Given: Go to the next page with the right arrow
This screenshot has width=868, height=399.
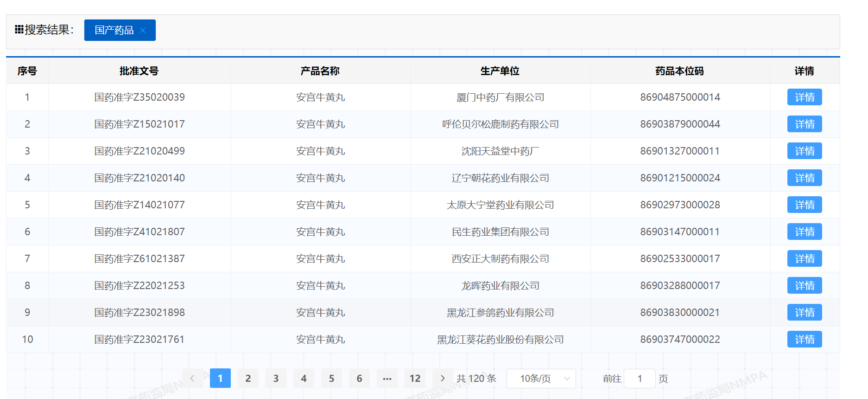Looking at the screenshot, I should tap(443, 378).
